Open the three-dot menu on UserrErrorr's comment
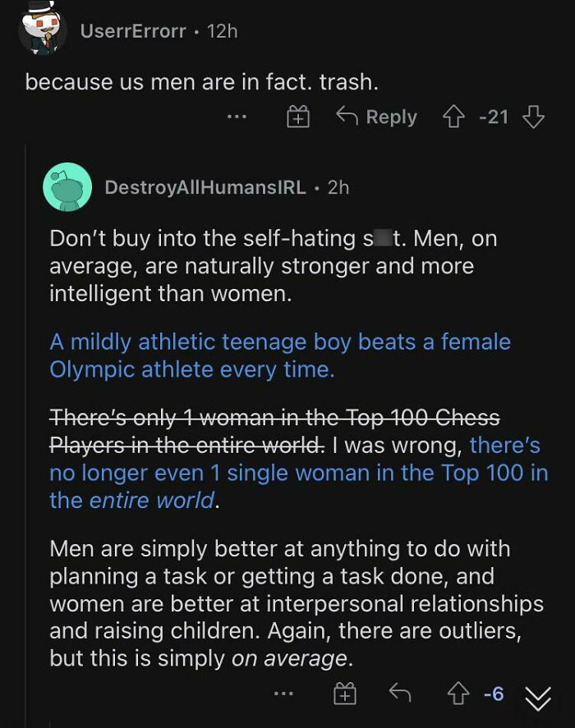Image resolution: width=575 pixels, height=728 pixels. pyautogui.click(x=237, y=119)
